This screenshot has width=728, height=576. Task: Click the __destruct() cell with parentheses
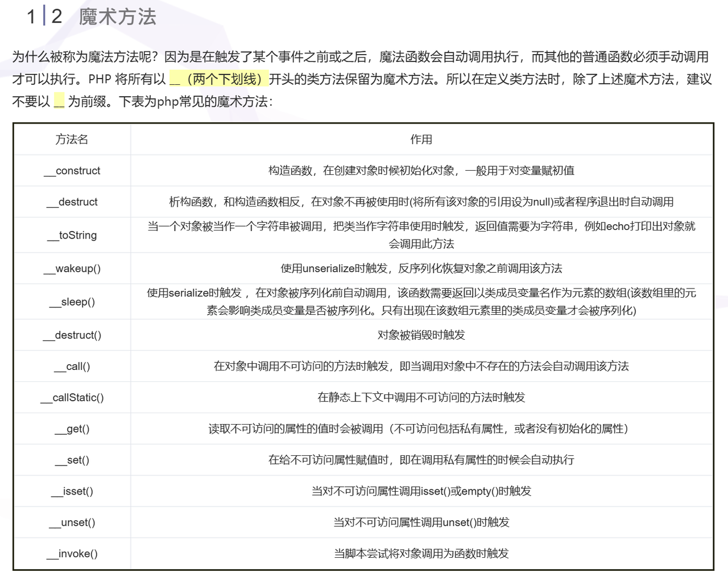(x=72, y=335)
